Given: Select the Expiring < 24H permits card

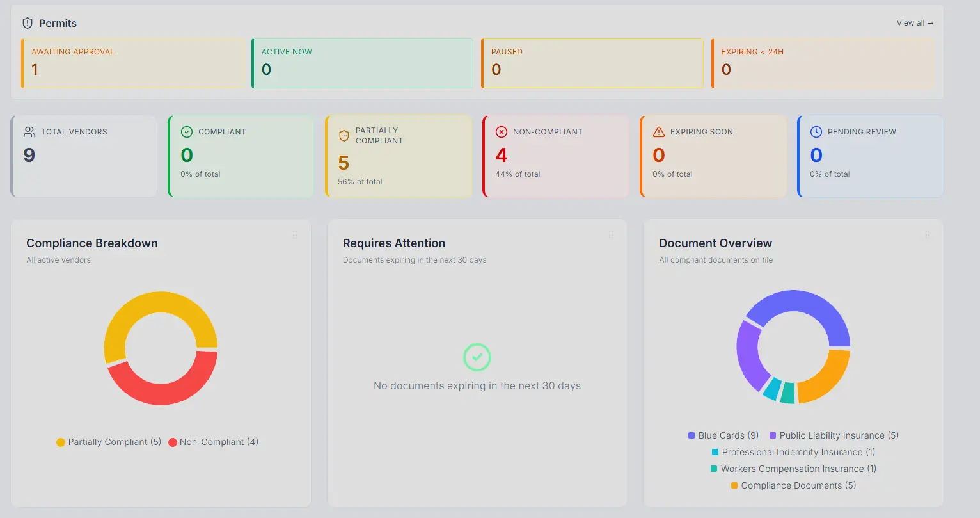Looking at the screenshot, I should click(823, 63).
